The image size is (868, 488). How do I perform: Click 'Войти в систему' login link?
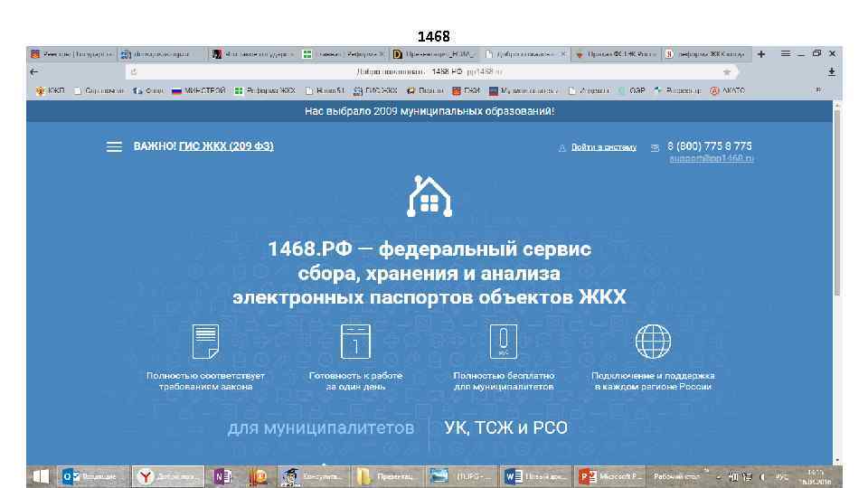click(604, 147)
